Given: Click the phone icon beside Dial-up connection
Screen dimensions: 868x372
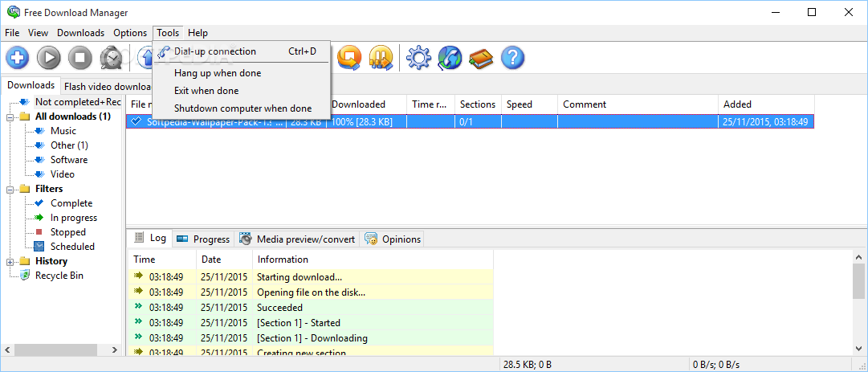Looking at the screenshot, I should (x=163, y=52).
